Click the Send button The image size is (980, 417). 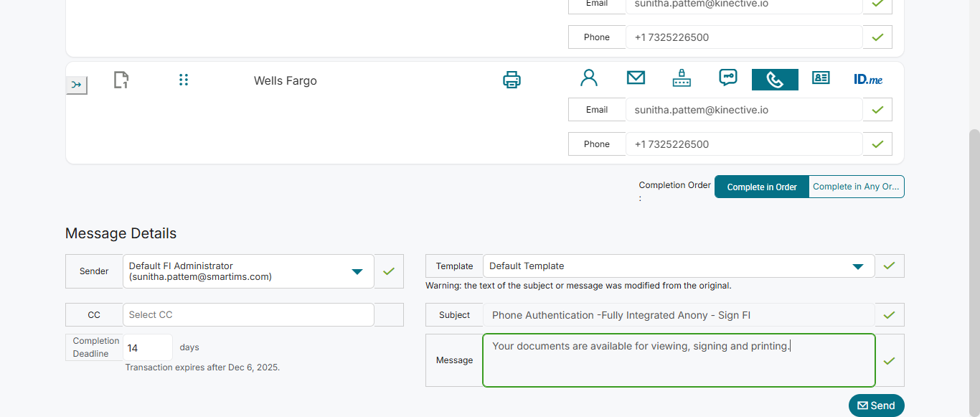(x=876, y=406)
